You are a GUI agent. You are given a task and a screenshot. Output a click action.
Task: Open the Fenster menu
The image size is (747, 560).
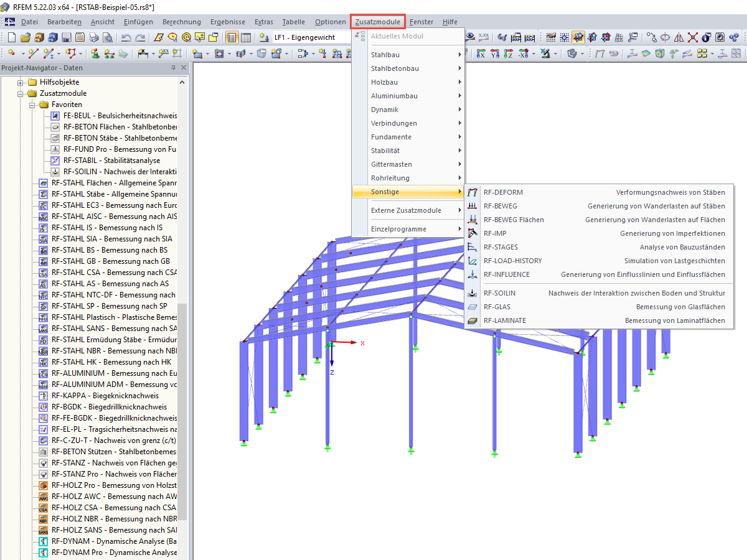coord(421,22)
